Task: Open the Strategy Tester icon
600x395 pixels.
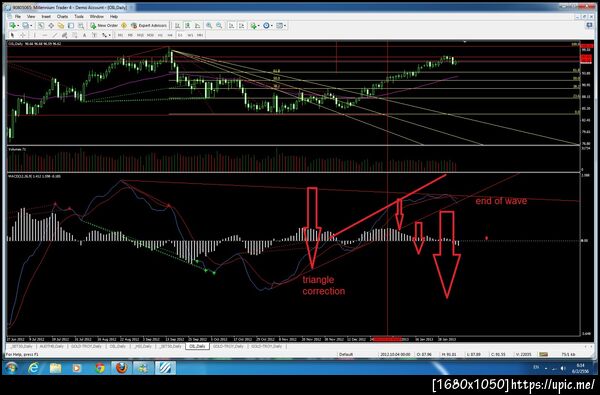Action: [81, 26]
